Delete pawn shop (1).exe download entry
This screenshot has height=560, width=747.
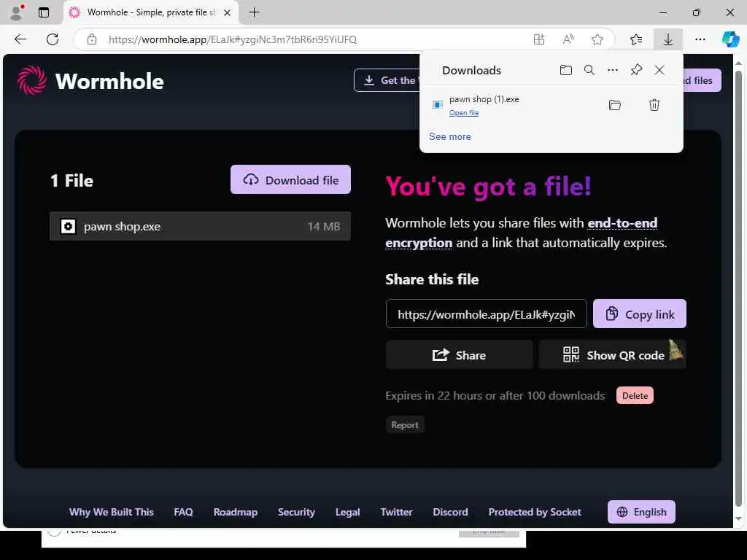pos(654,105)
